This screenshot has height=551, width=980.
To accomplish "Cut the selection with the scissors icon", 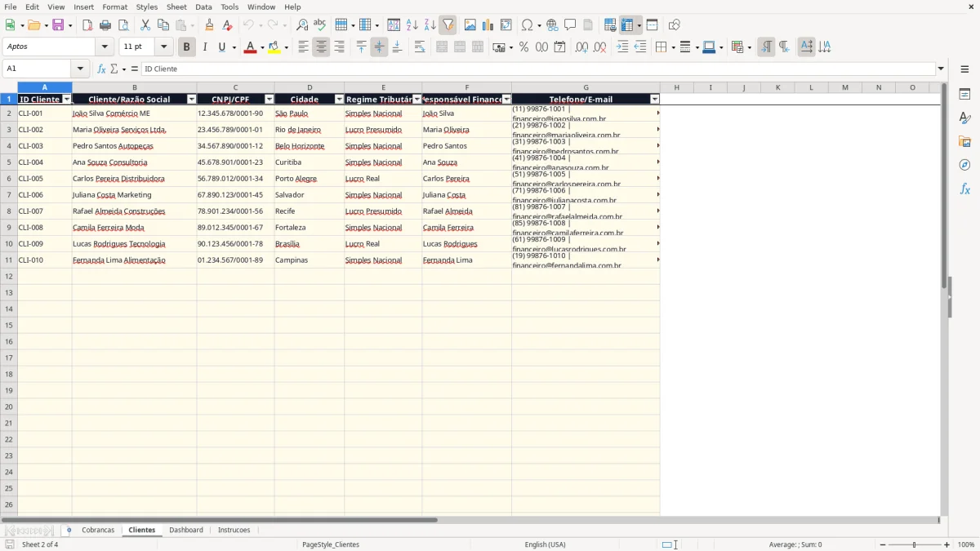I will pyautogui.click(x=145, y=25).
